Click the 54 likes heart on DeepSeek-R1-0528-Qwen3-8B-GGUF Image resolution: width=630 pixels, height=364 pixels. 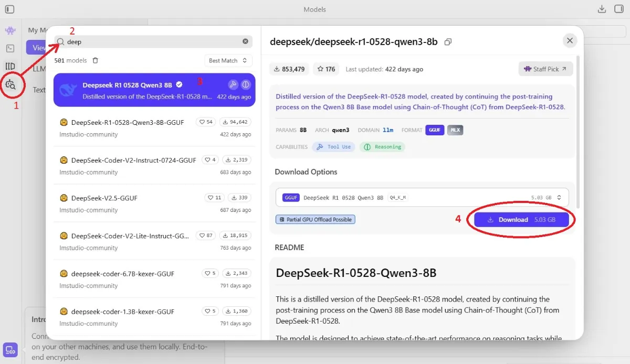205,122
